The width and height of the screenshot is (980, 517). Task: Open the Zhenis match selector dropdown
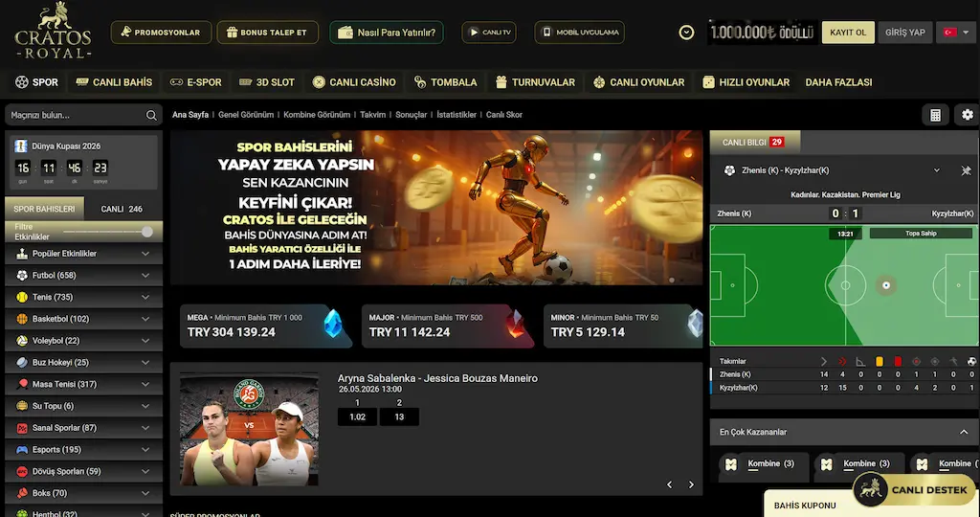tap(936, 170)
